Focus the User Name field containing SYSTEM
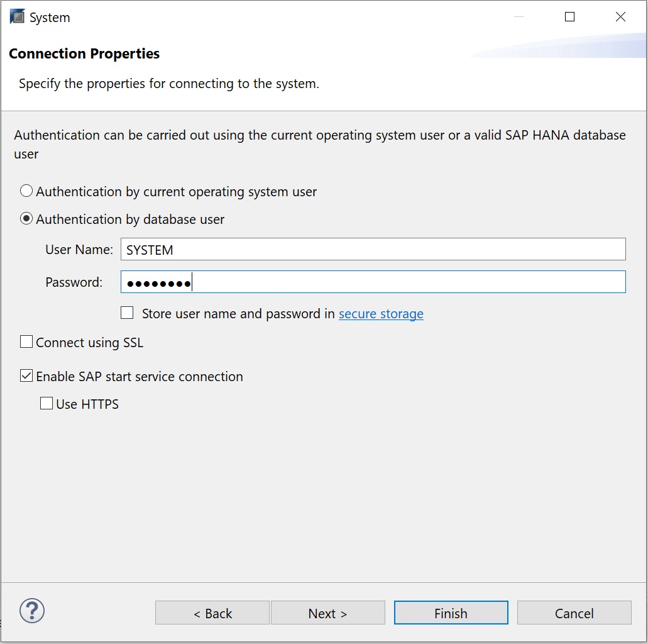Screen dimensions: 648x644 click(x=373, y=249)
